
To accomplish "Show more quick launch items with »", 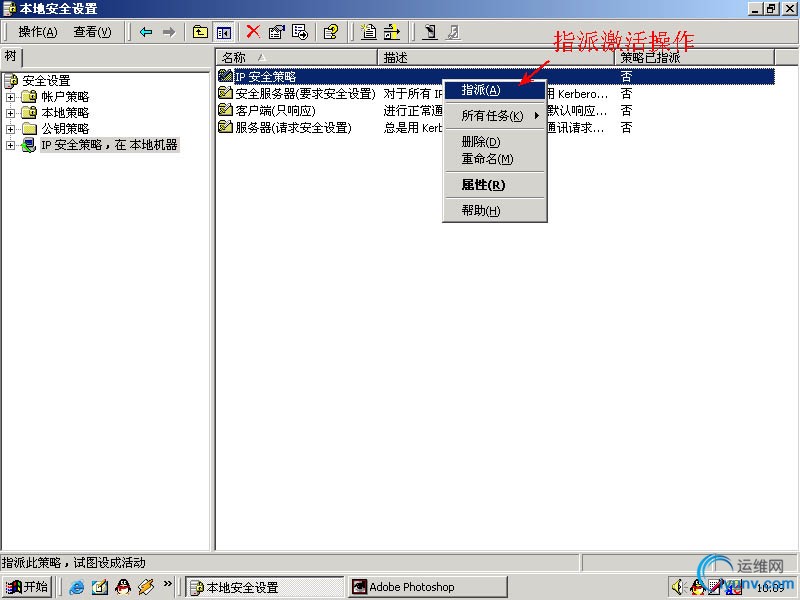I will (167, 583).
